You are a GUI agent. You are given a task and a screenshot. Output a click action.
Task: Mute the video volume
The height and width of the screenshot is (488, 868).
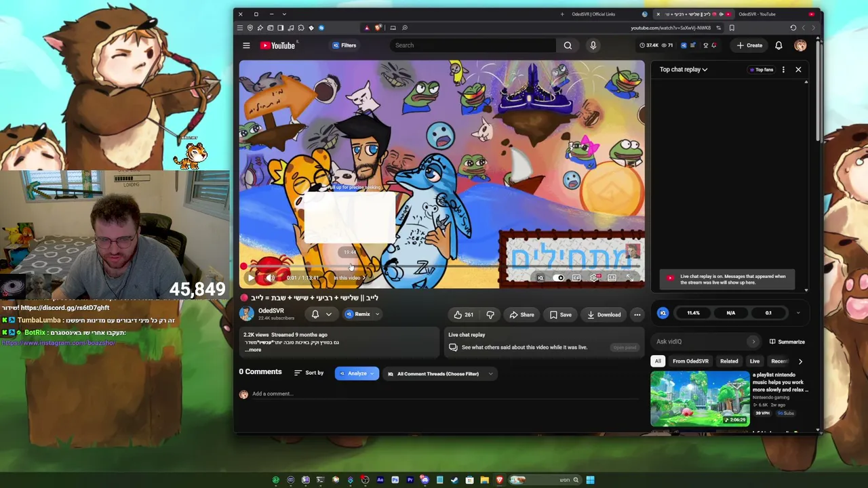tap(270, 278)
